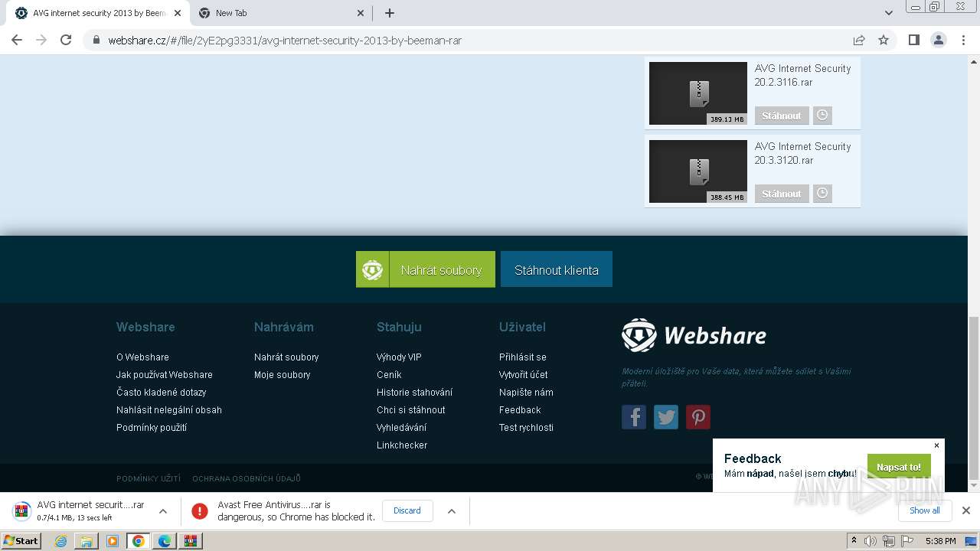This screenshot has height=551, width=980.
Task: Click the browser back arrow
Action: [x=17, y=40]
